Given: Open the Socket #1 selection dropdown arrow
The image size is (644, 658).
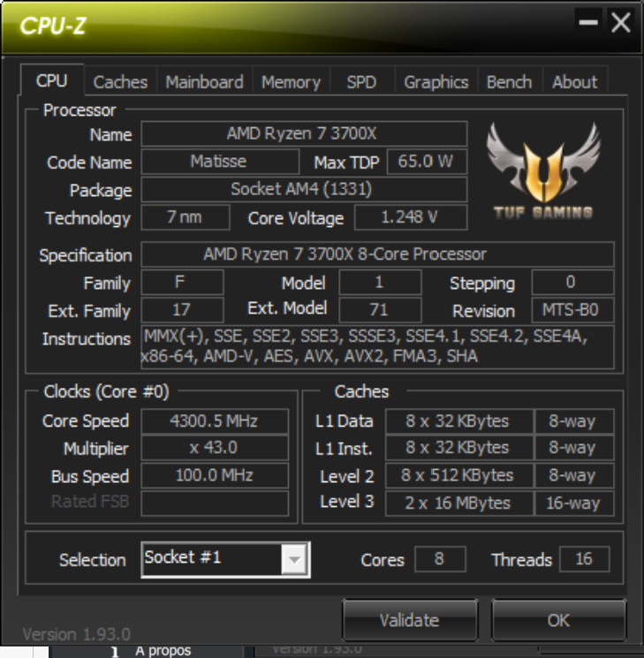Looking at the screenshot, I should 294,559.
